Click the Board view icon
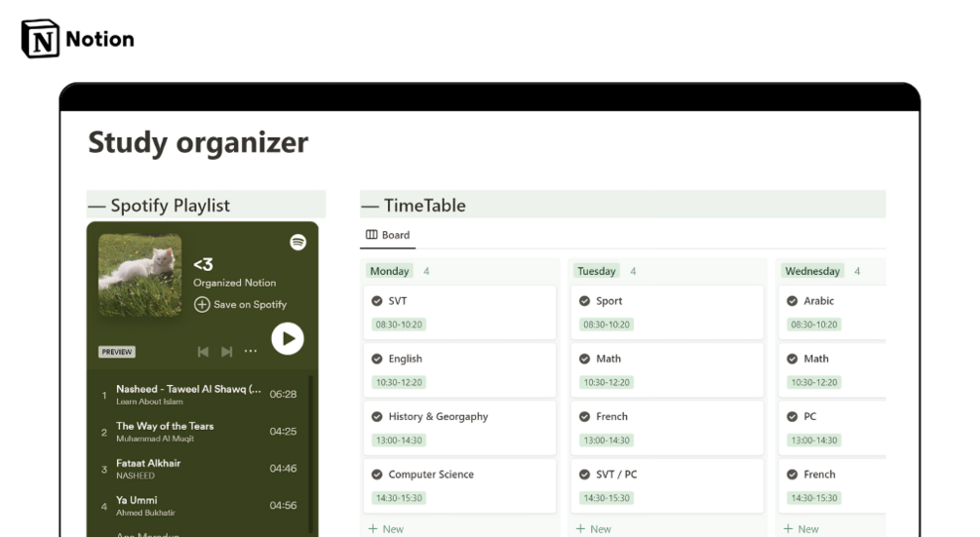980x537 pixels. pos(372,235)
